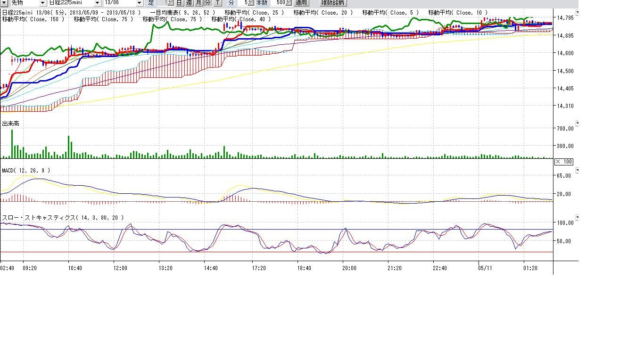Click the 適用 (apply) button
This screenshot has height=362, width=644.
(301, 3)
